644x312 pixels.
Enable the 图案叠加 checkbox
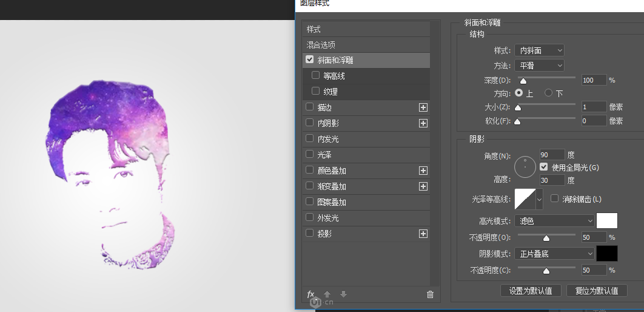click(310, 202)
